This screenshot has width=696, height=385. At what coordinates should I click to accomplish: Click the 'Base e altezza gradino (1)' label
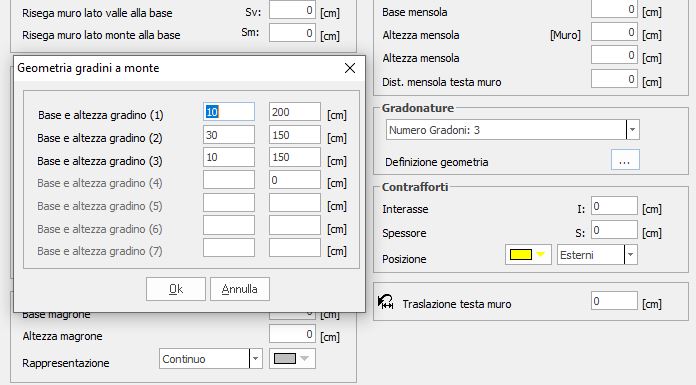point(101,115)
